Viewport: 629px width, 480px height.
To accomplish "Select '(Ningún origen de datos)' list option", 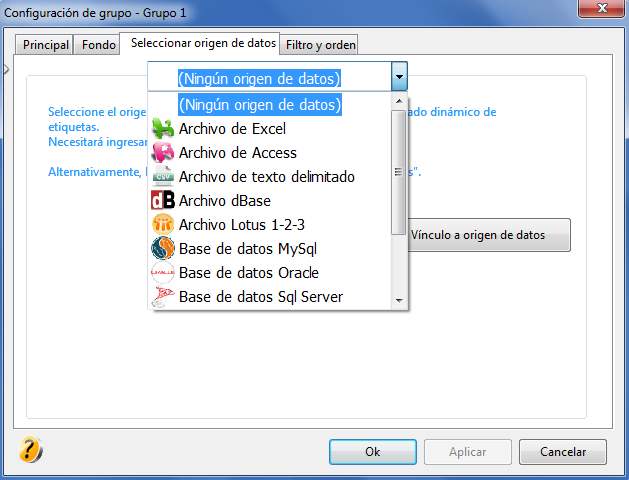I will click(260, 105).
